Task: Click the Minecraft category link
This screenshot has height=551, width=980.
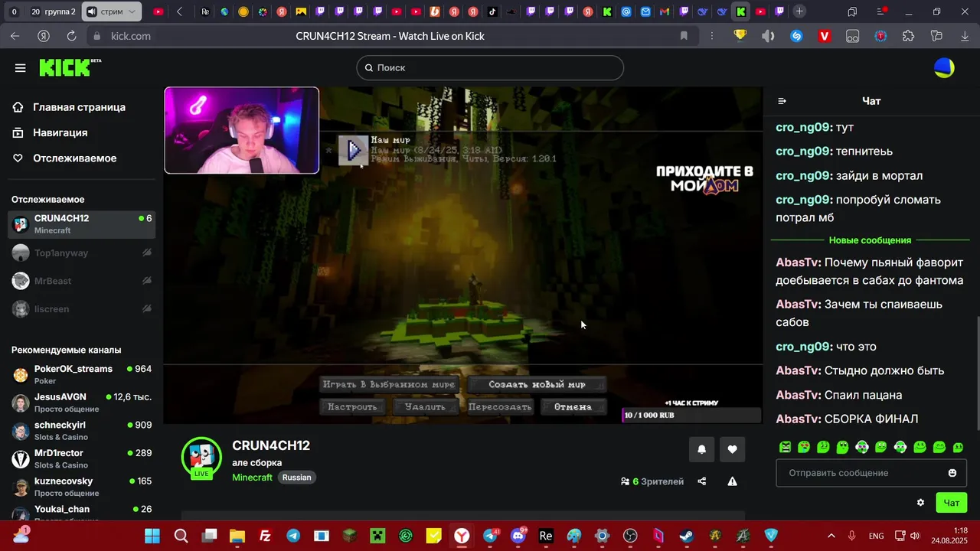Action: (x=252, y=478)
